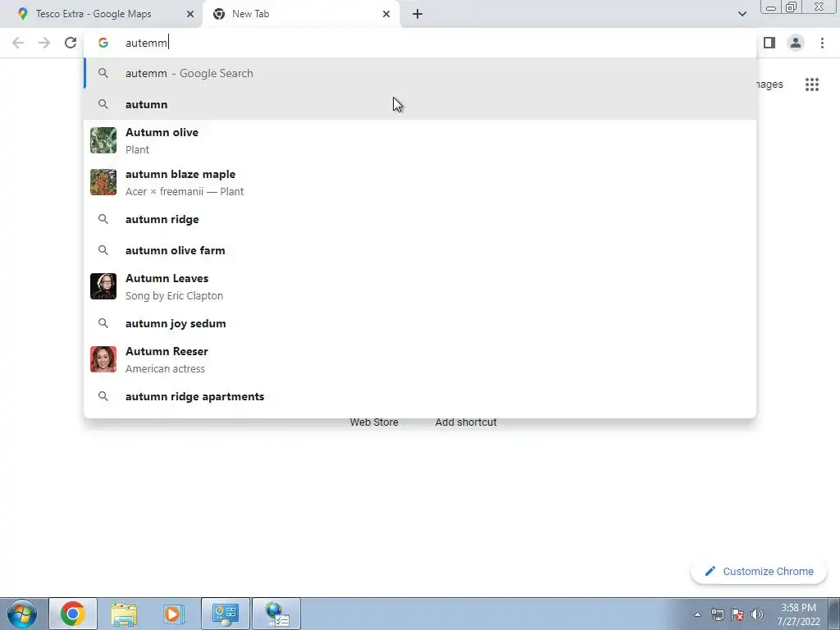This screenshot has width=840, height=630.
Task: Click the Google G icon in omnibox
Action: click(x=103, y=43)
